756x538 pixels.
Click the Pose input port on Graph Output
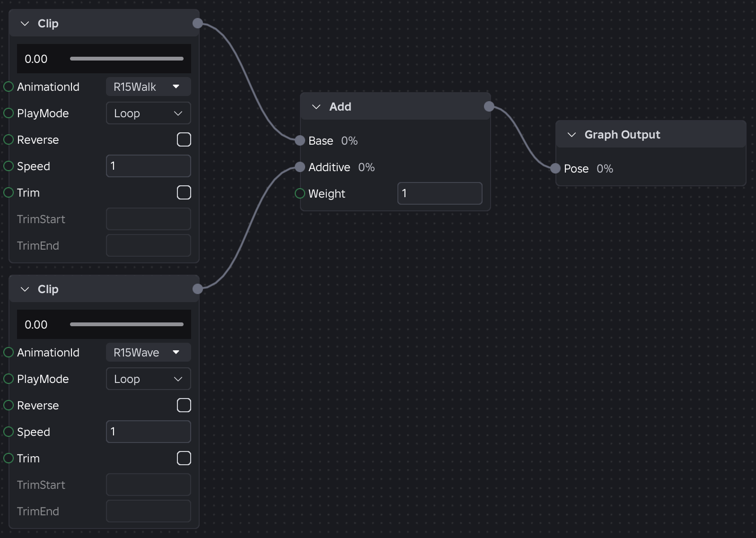555,168
